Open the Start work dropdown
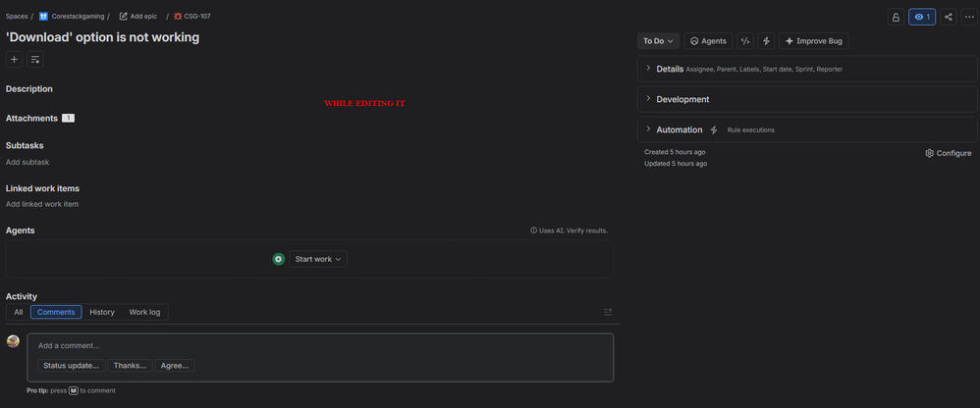 318,259
